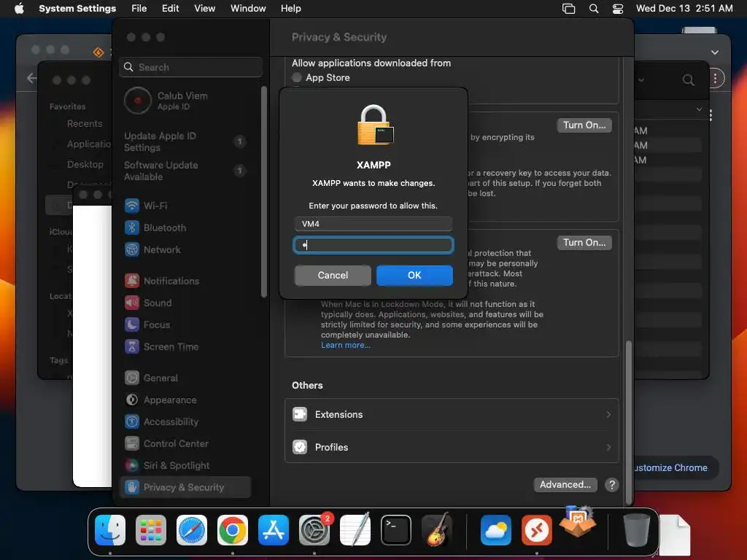
Task: Click the System Settings search field
Action: [190, 67]
